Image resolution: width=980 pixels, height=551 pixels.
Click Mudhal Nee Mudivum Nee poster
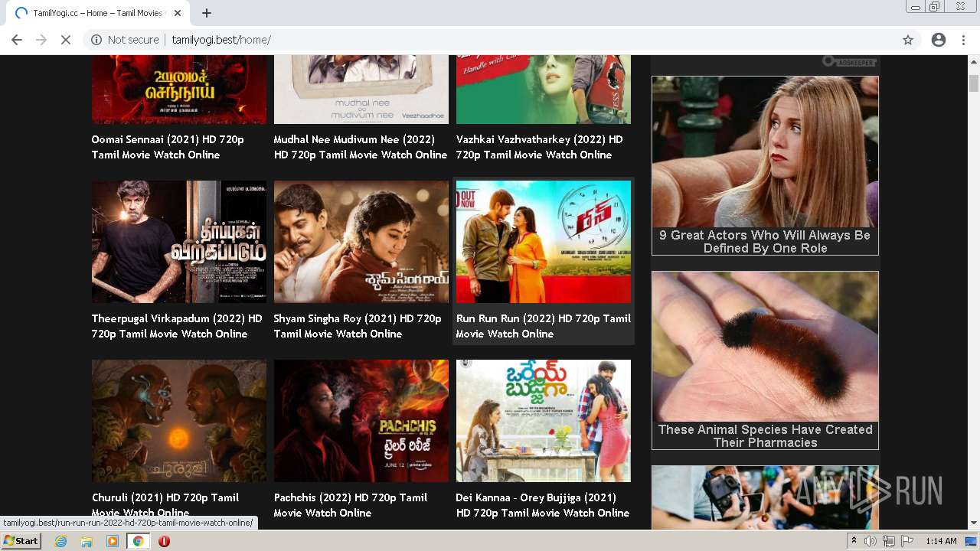[x=361, y=90]
